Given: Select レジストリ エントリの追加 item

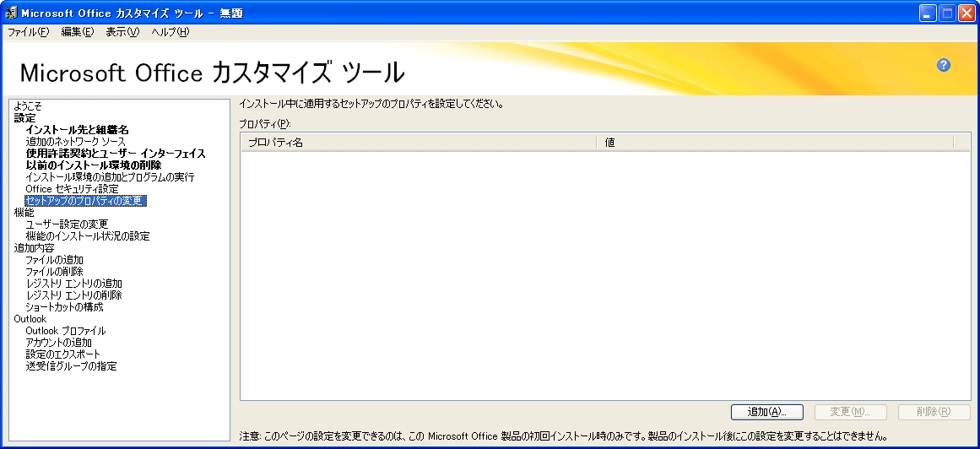Looking at the screenshot, I should pyautogui.click(x=73, y=284).
